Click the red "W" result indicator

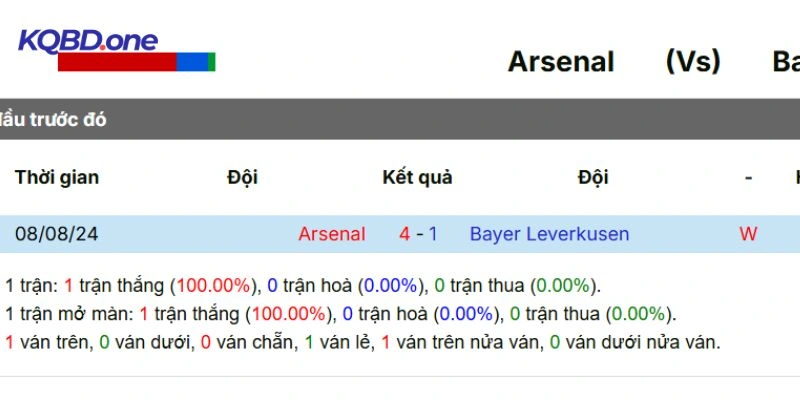click(x=748, y=234)
